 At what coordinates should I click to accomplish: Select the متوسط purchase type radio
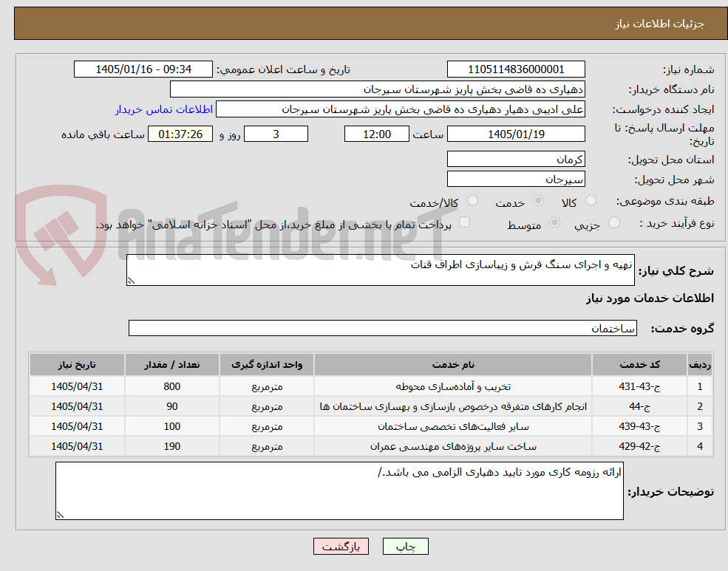(x=554, y=222)
